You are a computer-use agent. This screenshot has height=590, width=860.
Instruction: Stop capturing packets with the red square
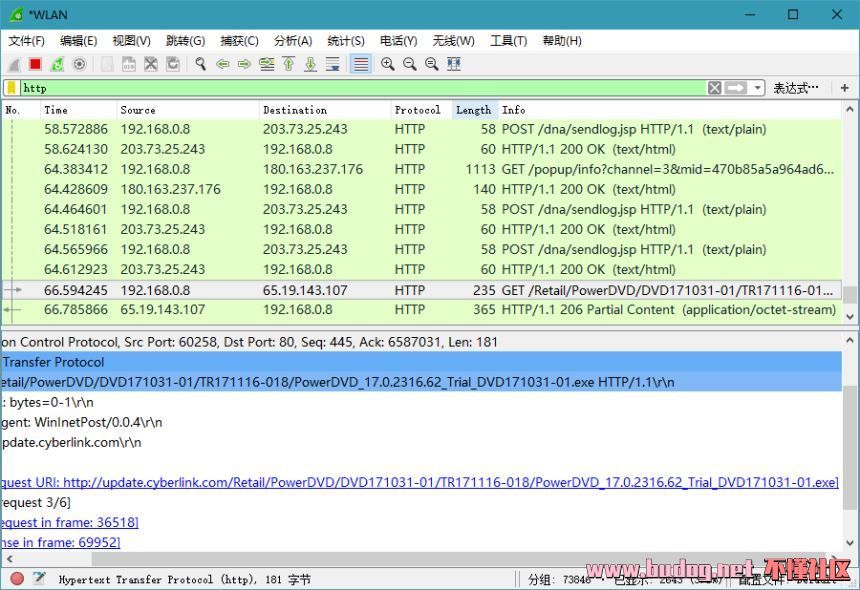coord(35,64)
